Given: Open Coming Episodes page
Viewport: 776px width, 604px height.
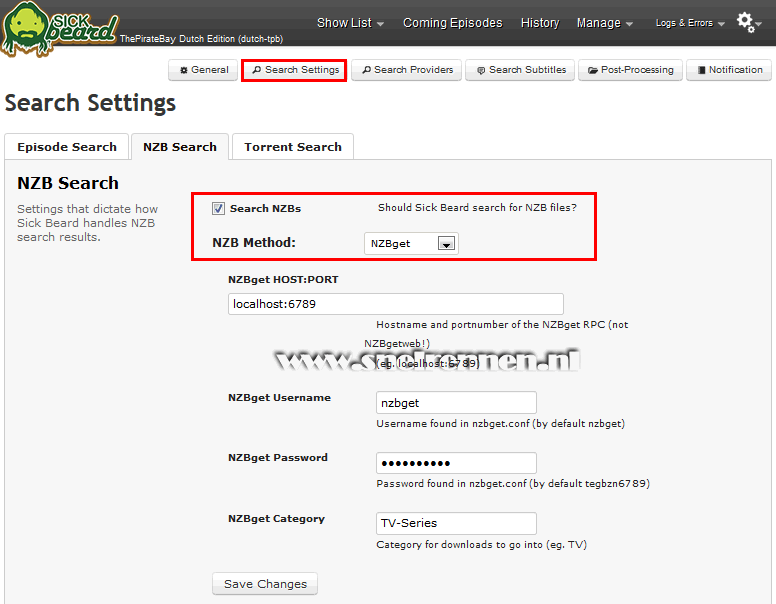Looking at the screenshot, I should pyautogui.click(x=452, y=23).
